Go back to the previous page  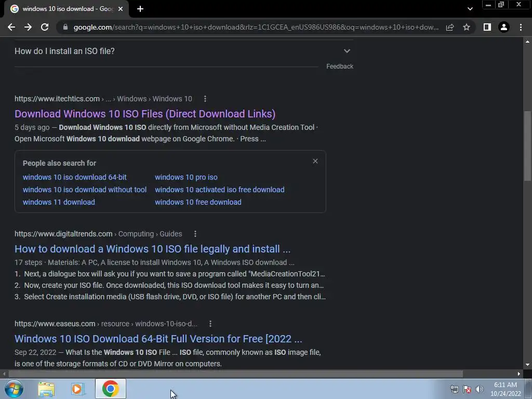(x=11, y=27)
